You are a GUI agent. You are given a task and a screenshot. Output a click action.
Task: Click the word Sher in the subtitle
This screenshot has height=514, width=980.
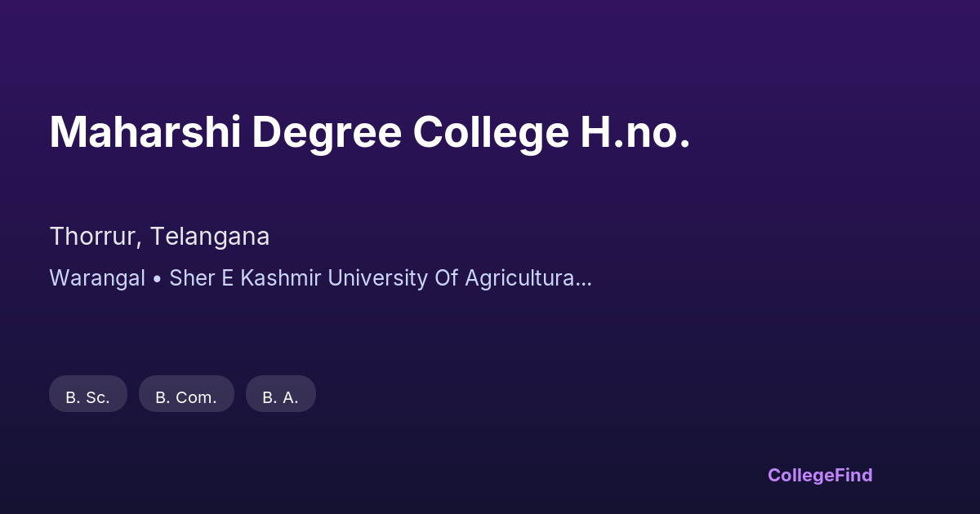coord(189,278)
